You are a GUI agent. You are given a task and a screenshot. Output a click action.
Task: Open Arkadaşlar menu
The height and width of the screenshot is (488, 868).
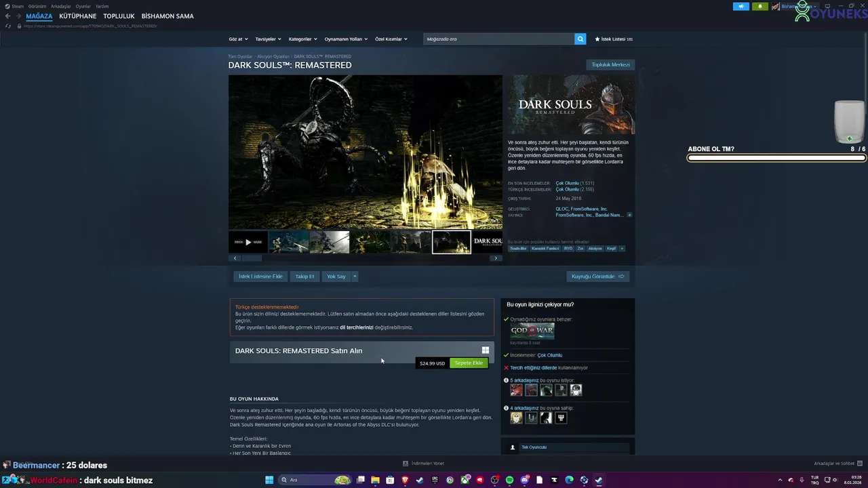61,6
